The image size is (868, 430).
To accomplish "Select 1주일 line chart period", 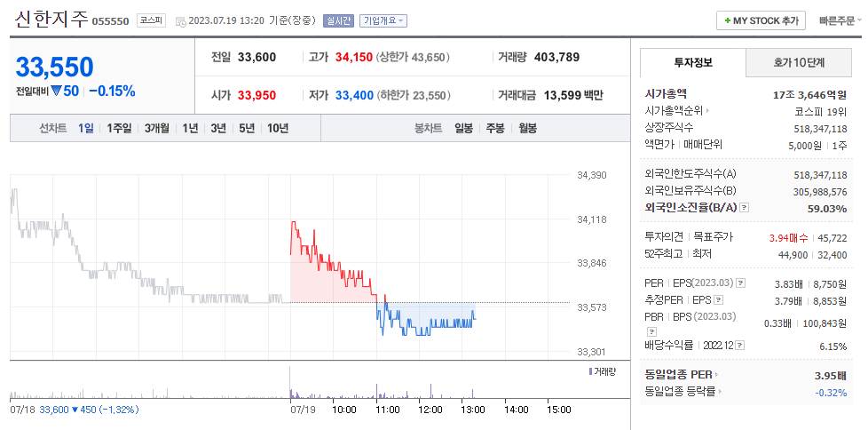I will pyautogui.click(x=119, y=128).
